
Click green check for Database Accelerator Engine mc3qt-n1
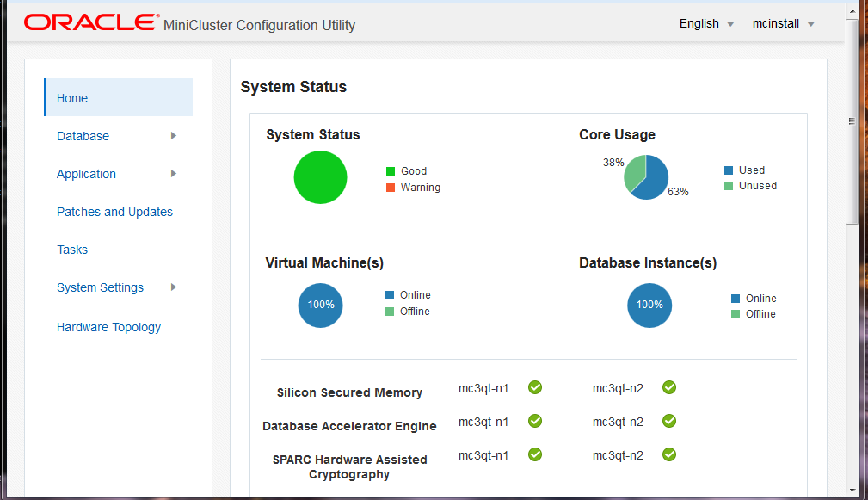[535, 421]
